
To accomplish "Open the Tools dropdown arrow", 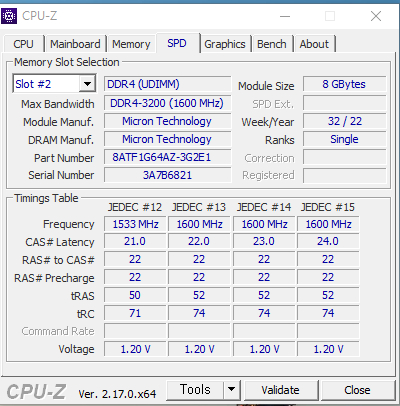I will (x=232, y=390).
